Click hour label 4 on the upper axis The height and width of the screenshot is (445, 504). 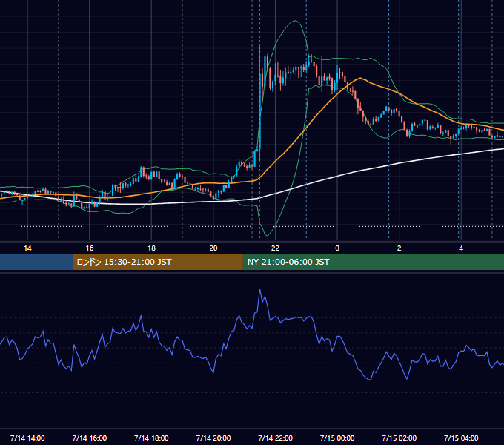pos(461,248)
